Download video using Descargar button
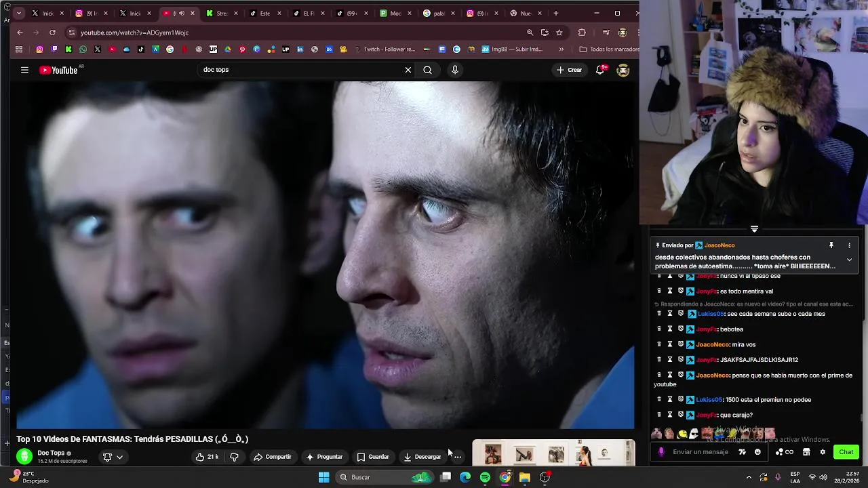 (422, 457)
